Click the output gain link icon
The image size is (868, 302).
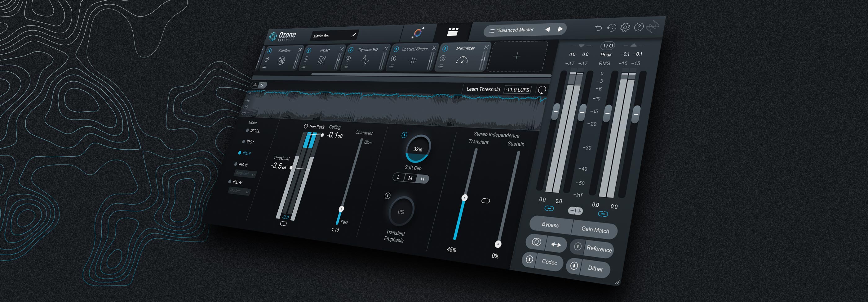tap(603, 214)
